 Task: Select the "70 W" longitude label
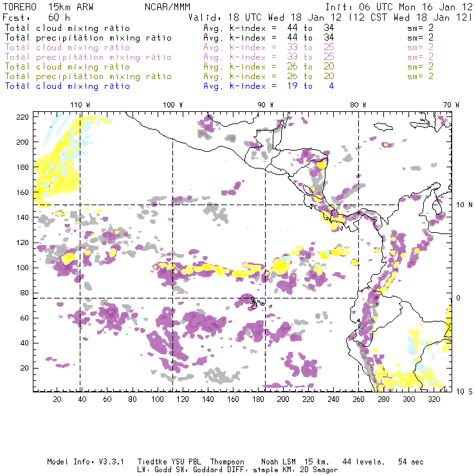[452, 105]
